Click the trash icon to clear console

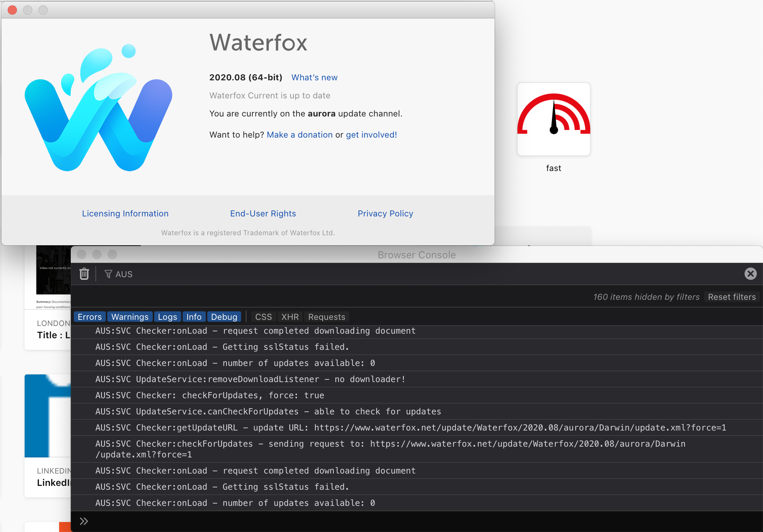pyautogui.click(x=84, y=273)
